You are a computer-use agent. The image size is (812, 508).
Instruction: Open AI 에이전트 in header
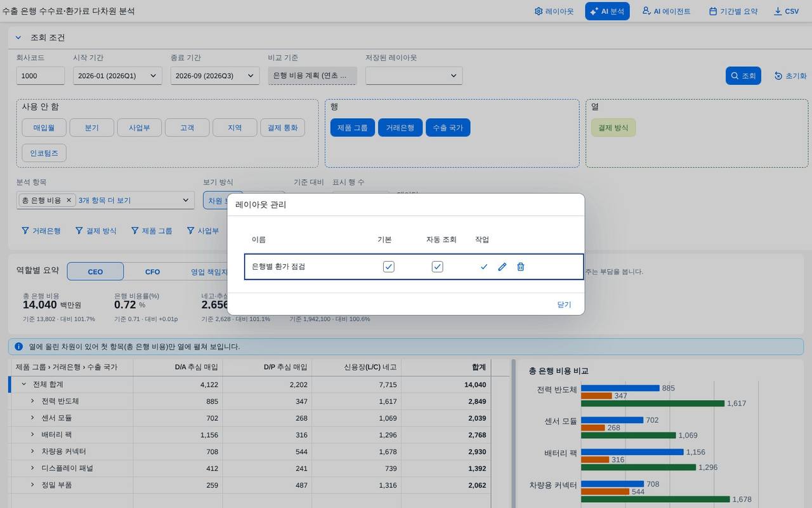point(666,11)
